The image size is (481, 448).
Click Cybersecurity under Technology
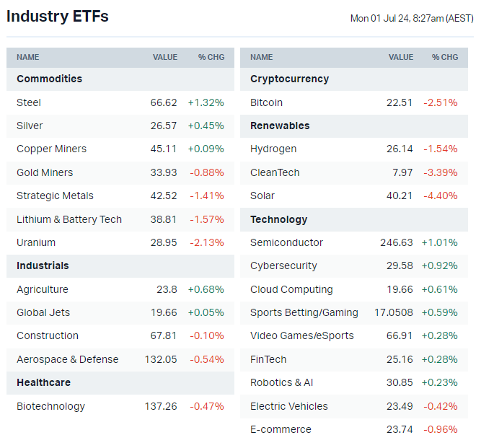(x=283, y=265)
